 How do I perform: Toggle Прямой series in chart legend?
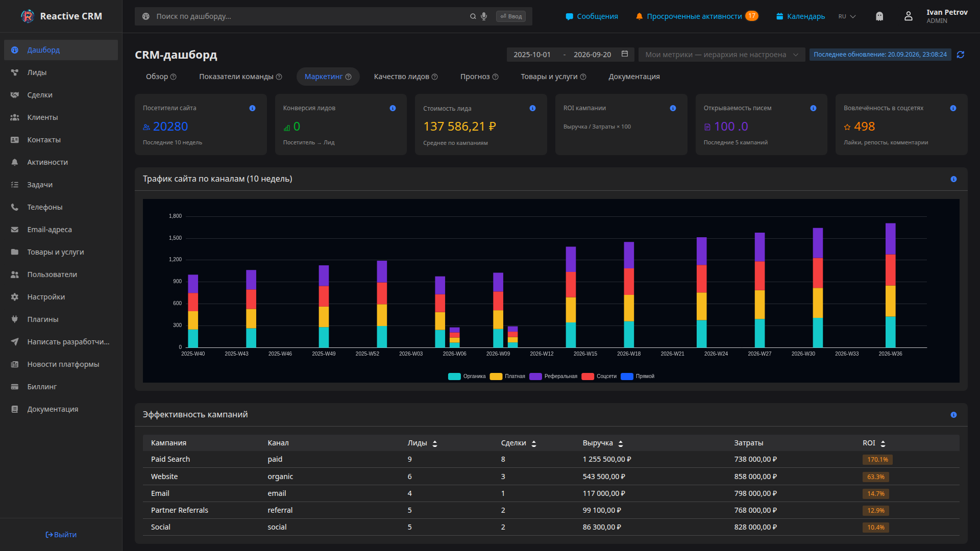click(x=638, y=377)
